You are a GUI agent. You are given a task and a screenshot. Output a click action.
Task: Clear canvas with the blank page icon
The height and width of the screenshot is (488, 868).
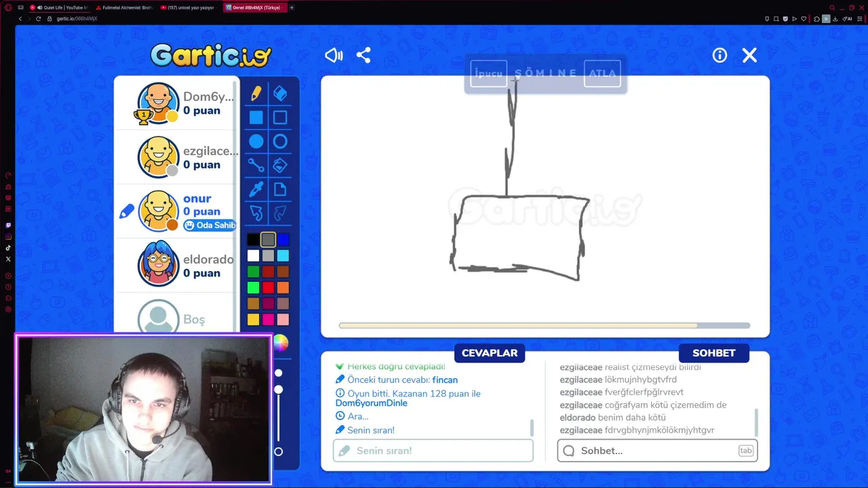(x=280, y=189)
